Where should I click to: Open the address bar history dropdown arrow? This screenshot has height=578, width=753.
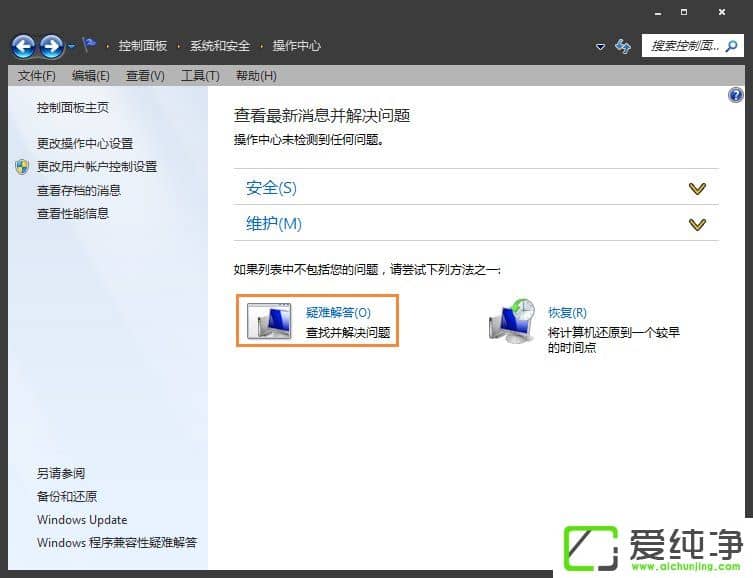[600, 47]
